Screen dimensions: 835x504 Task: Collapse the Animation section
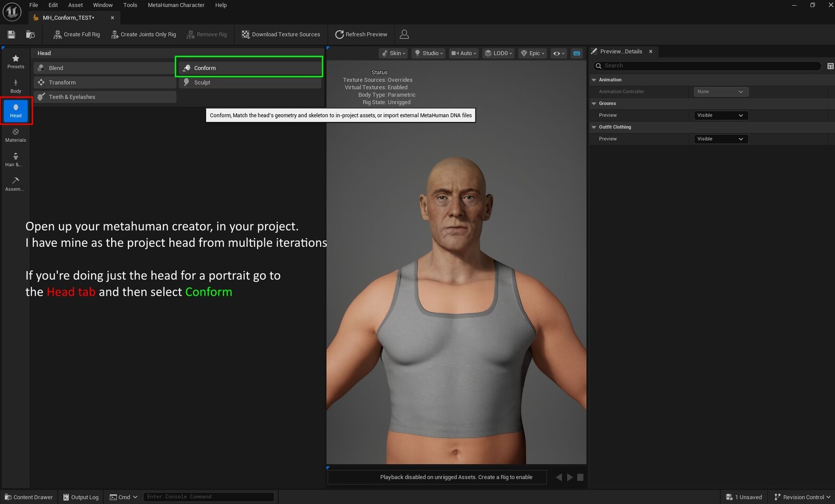click(594, 80)
